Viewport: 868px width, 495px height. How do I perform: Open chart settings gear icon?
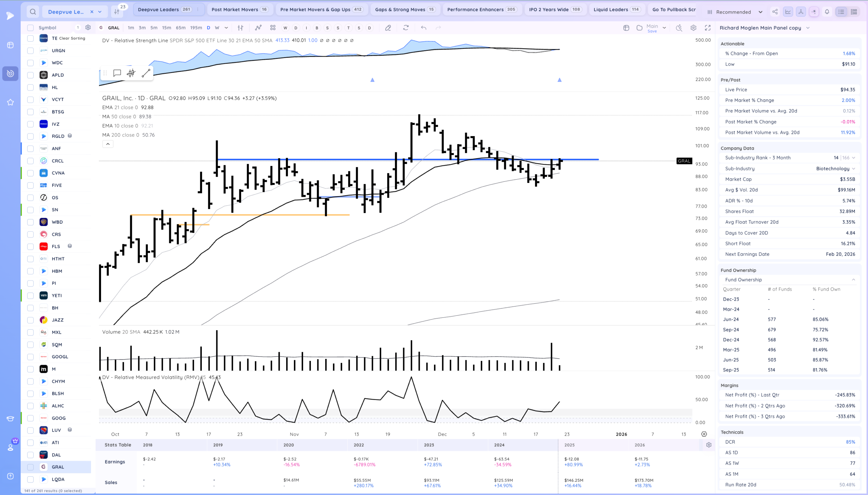tap(693, 28)
